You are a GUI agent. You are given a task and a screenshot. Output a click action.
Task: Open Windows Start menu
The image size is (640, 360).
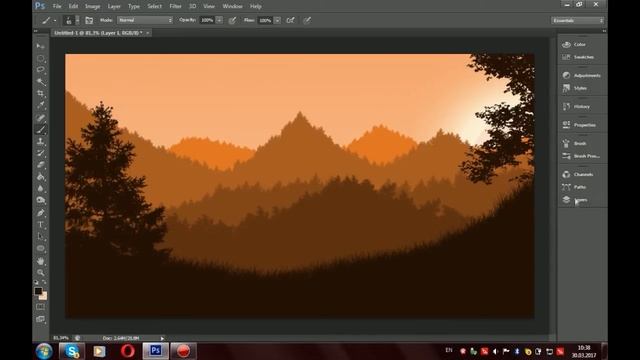[x=44, y=351]
